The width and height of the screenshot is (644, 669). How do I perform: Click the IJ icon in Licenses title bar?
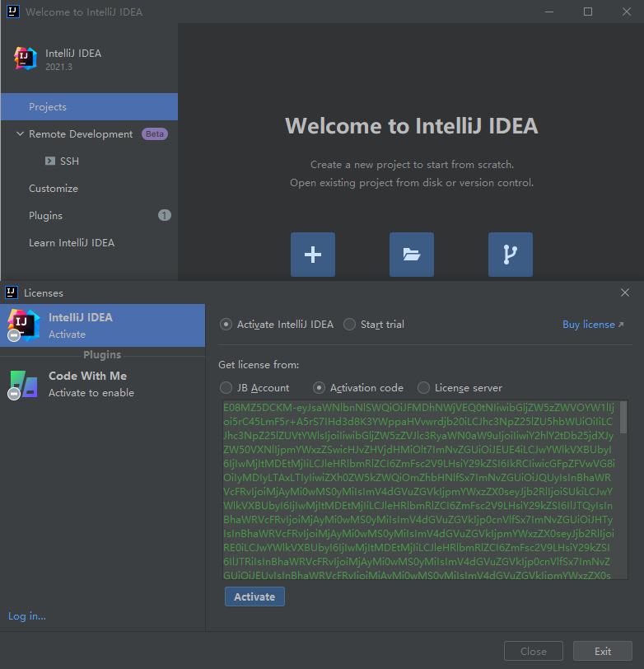(12, 292)
